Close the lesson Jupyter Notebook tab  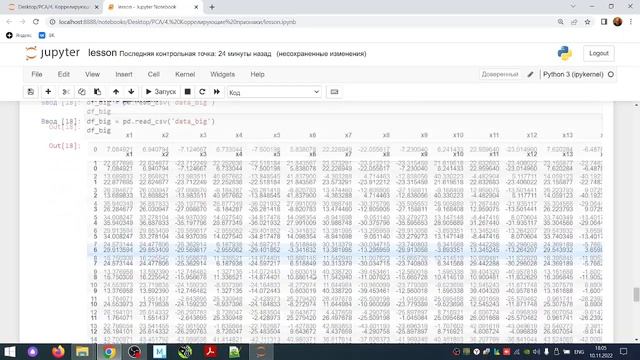[196, 7]
